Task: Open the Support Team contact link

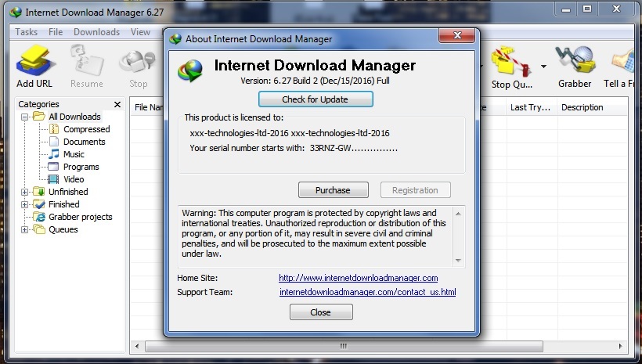Action: click(x=368, y=292)
